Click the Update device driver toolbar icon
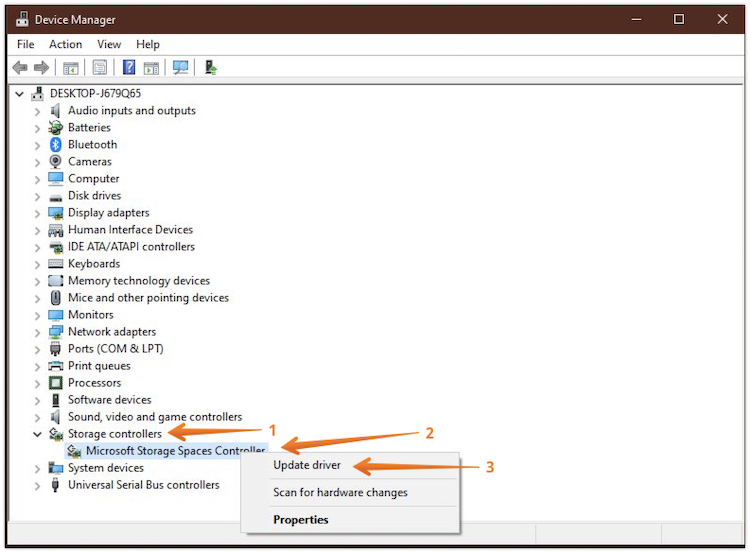 click(x=211, y=68)
